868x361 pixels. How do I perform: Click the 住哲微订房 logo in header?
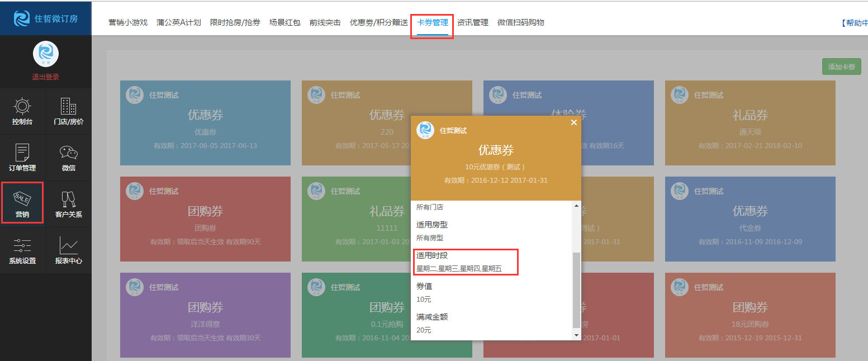click(46, 18)
